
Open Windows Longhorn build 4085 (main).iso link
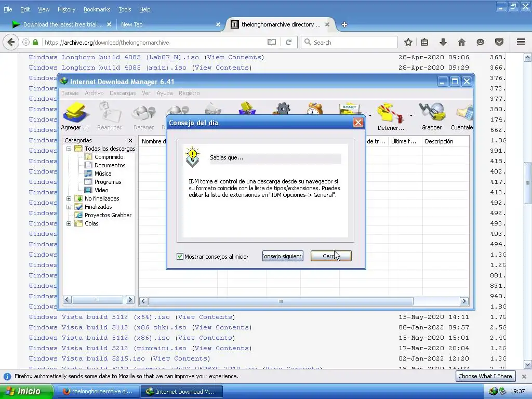pyautogui.click(x=108, y=68)
